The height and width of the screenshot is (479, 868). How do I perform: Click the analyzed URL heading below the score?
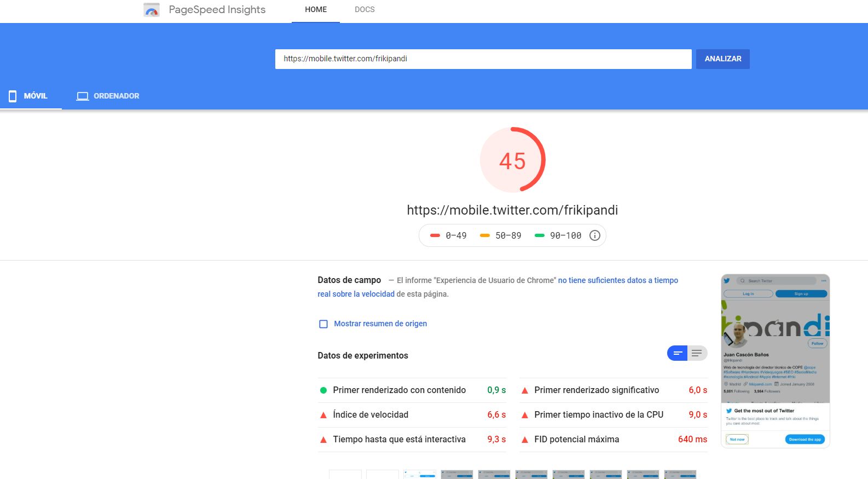pos(512,210)
